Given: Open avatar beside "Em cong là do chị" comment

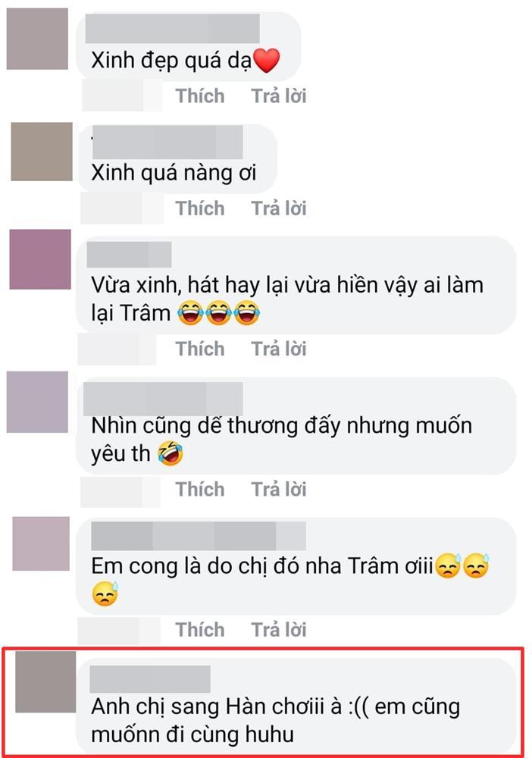Looking at the screenshot, I should click(41, 543).
